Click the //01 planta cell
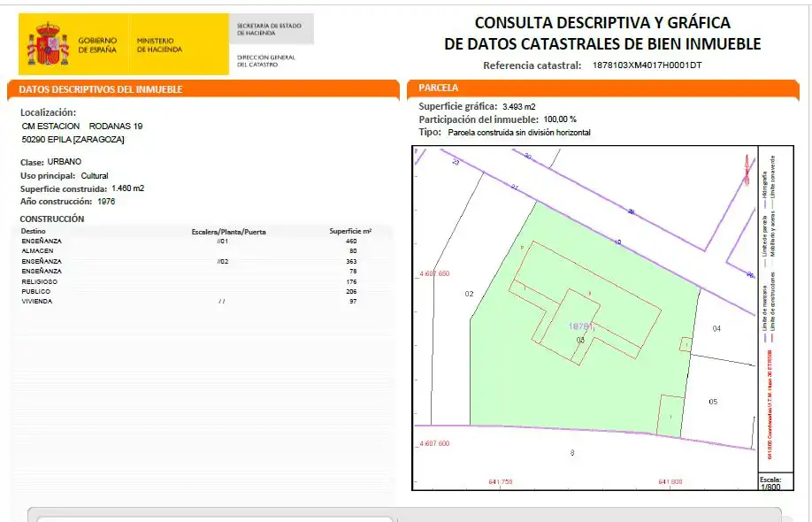812x522 pixels. (223, 242)
